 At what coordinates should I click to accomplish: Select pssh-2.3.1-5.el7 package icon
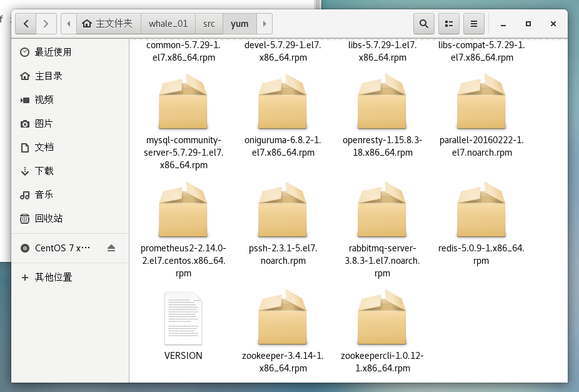click(x=283, y=209)
